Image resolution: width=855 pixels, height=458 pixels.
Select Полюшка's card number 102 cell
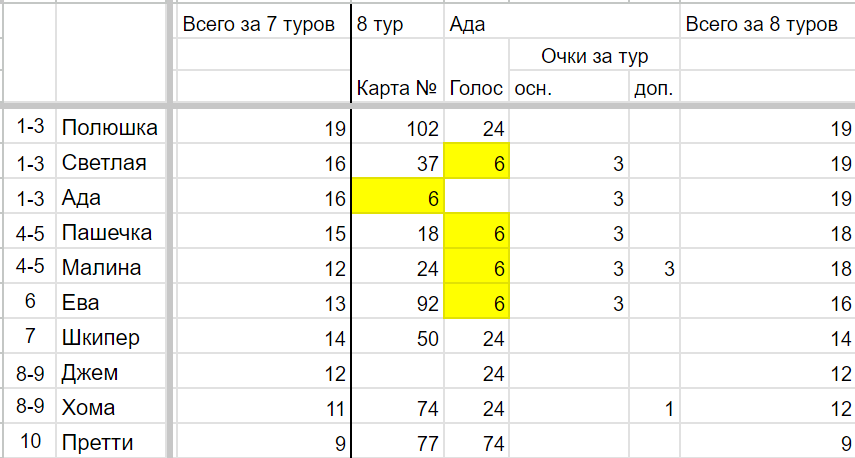(x=398, y=128)
